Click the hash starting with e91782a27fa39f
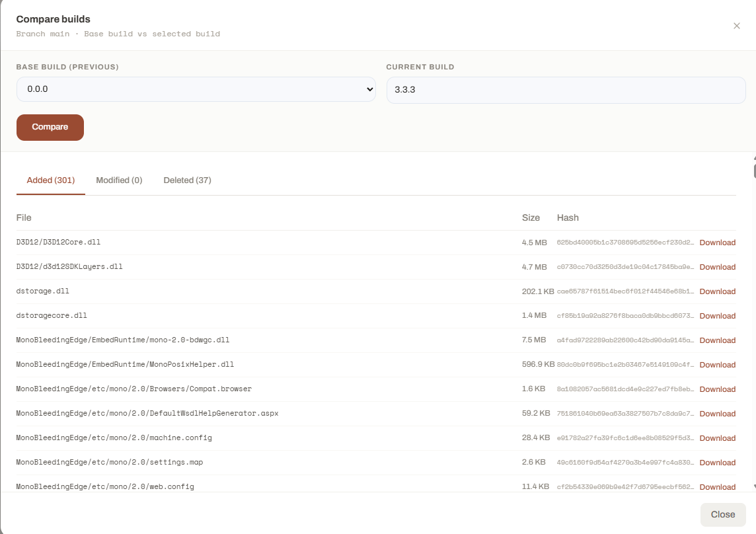 [x=625, y=438]
